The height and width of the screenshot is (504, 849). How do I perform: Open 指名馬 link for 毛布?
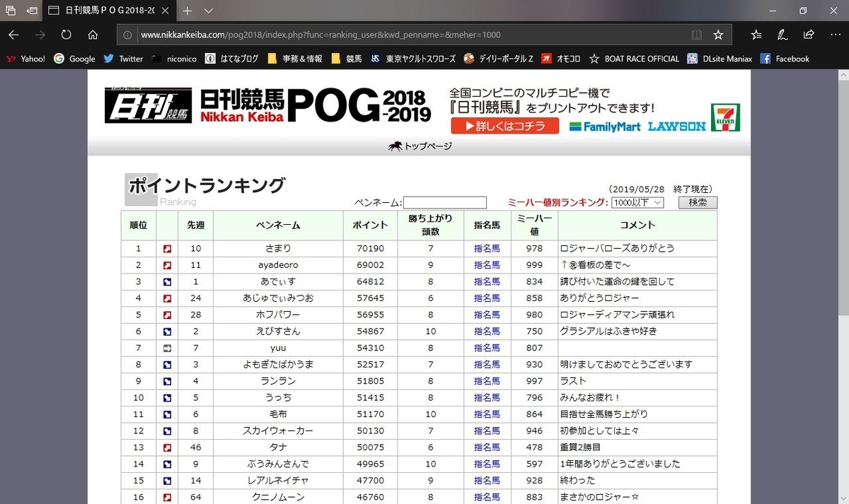[x=487, y=414]
